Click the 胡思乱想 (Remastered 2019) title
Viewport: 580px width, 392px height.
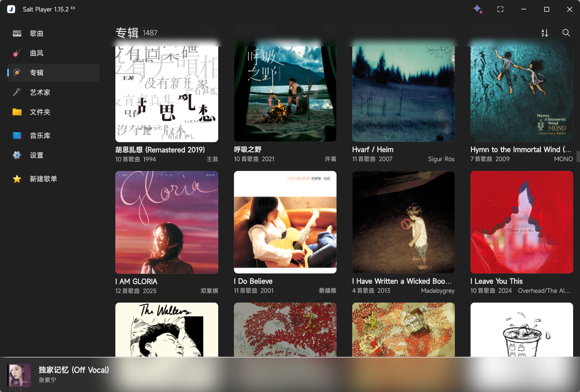tap(160, 150)
